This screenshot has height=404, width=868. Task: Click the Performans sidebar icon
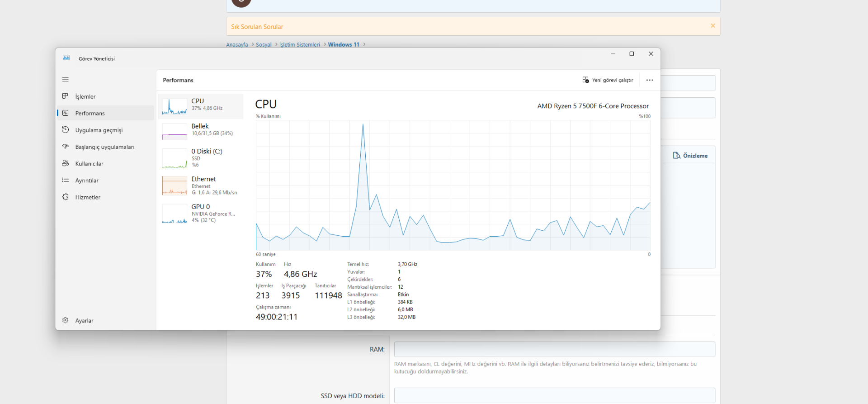(66, 113)
